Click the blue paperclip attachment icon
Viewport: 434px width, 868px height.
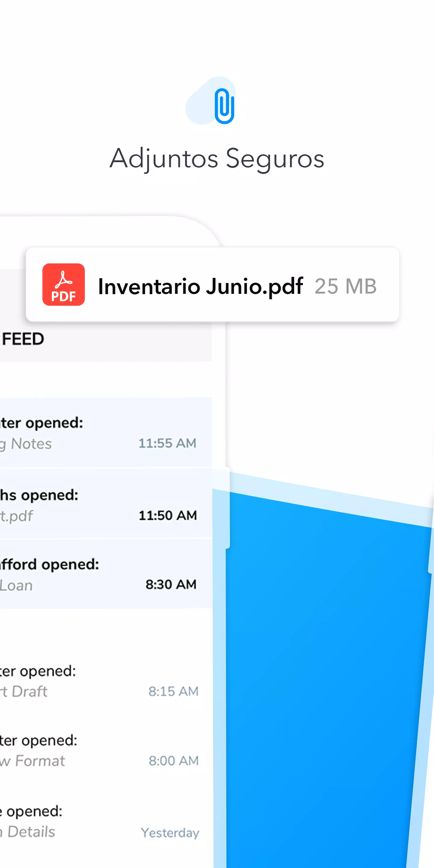coord(225,106)
